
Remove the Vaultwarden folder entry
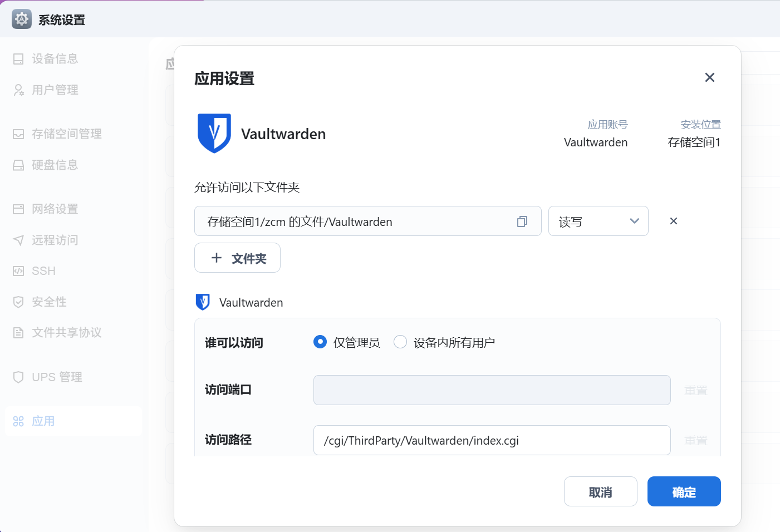[674, 221]
